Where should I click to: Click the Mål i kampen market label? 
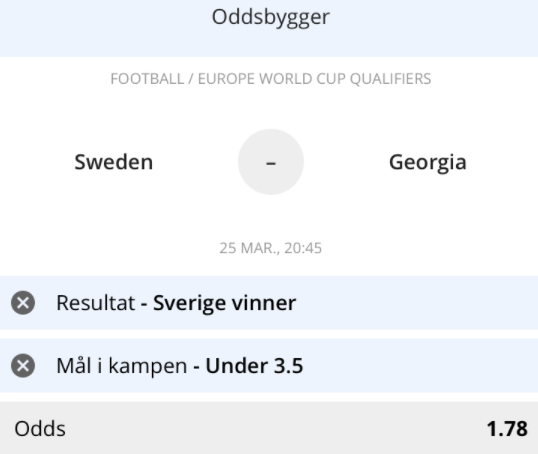tap(122, 366)
